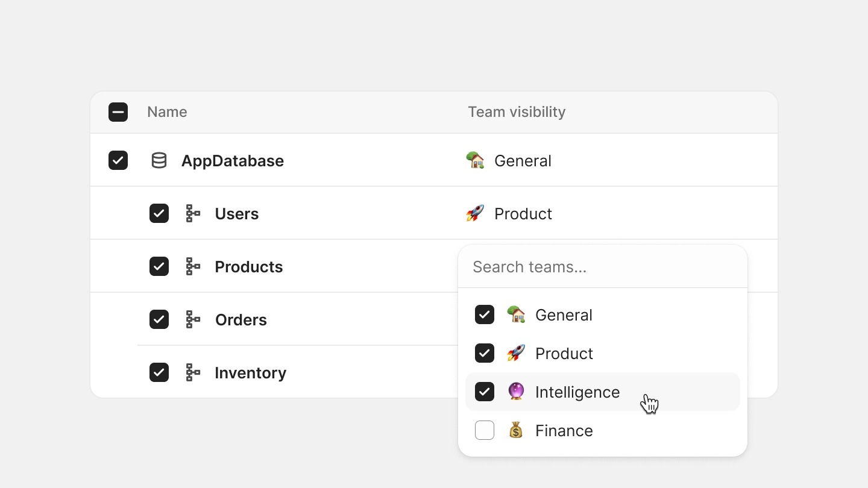Click the crystal ball icon beside Intelligence
Viewport: 868px width, 488px height.
click(516, 392)
